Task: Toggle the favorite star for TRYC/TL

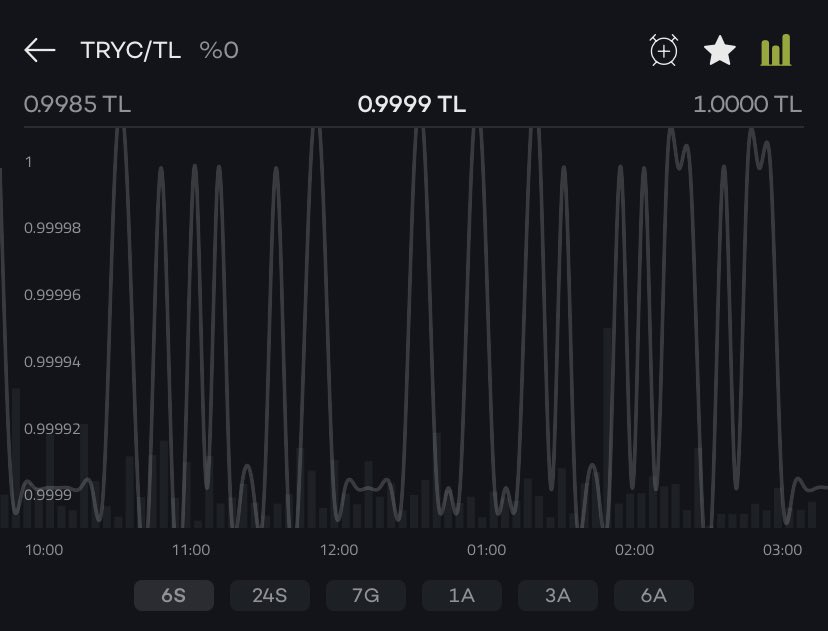Action: [720, 50]
